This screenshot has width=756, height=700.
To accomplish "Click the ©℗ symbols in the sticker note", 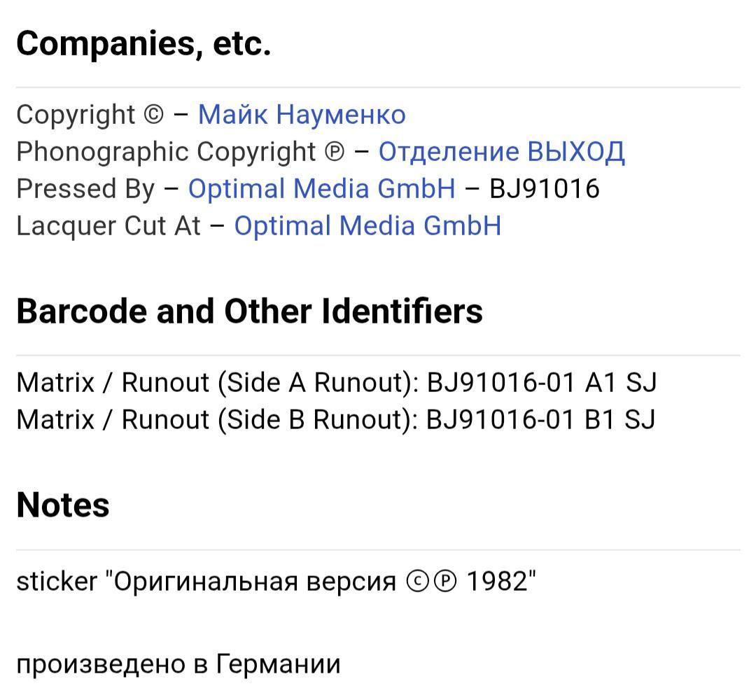I will (x=431, y=582).
